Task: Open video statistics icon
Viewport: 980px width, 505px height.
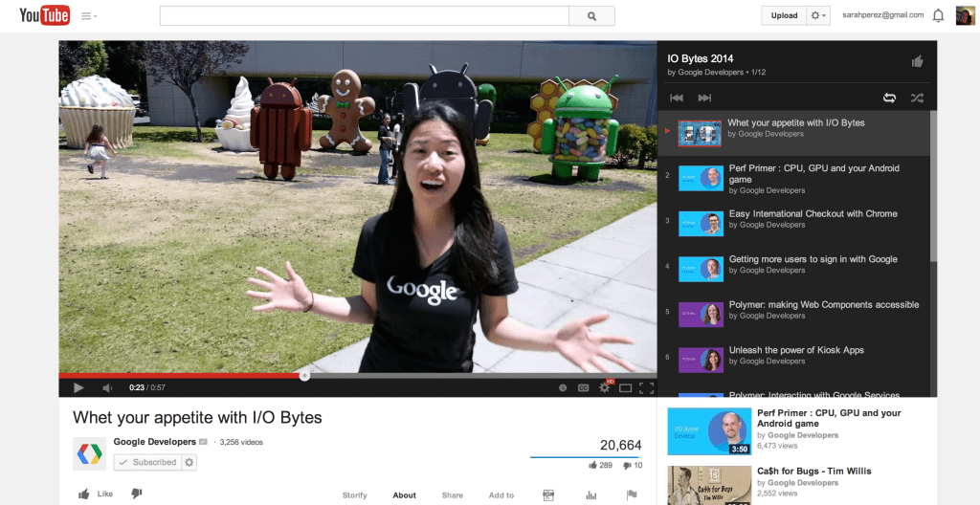Action: tap(590, 495)
